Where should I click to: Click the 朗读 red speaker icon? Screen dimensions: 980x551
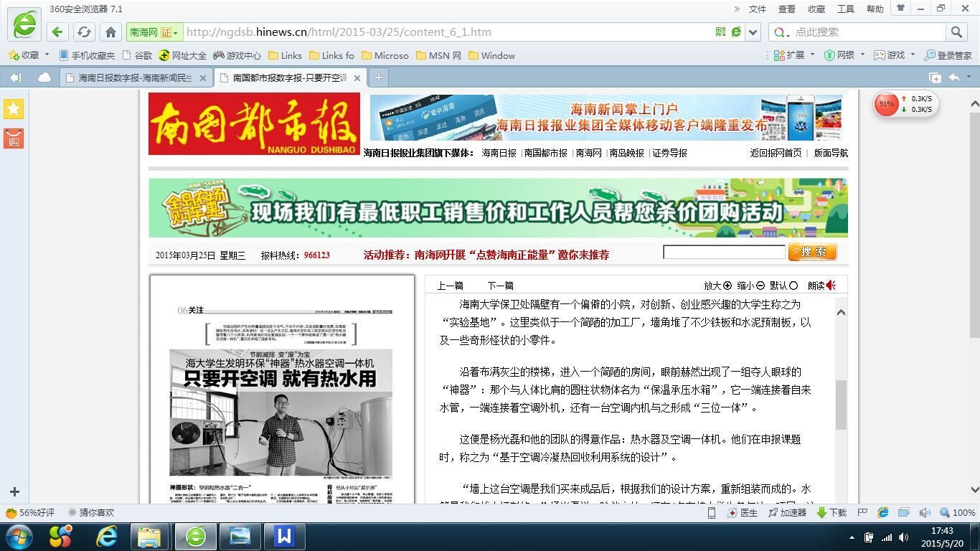pyautogui.click(x=831, y=286)
